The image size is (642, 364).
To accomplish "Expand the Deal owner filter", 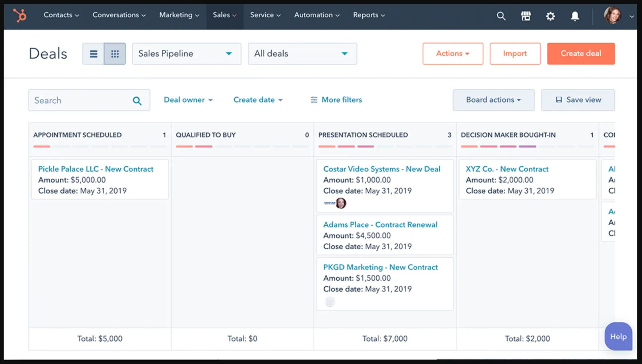I will tap(188, 100).
